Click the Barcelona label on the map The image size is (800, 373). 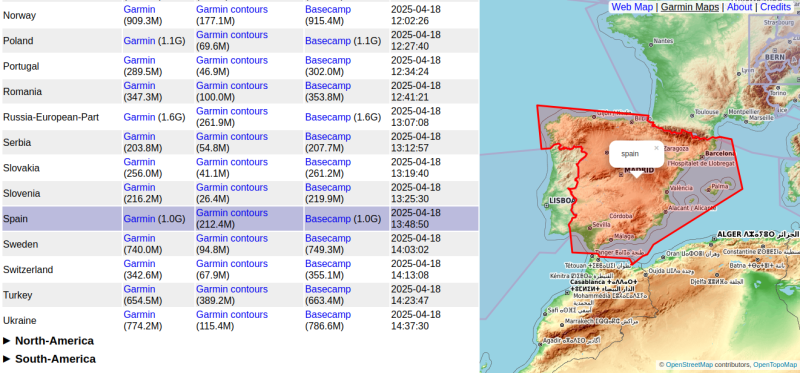click(x=720, y=154)
